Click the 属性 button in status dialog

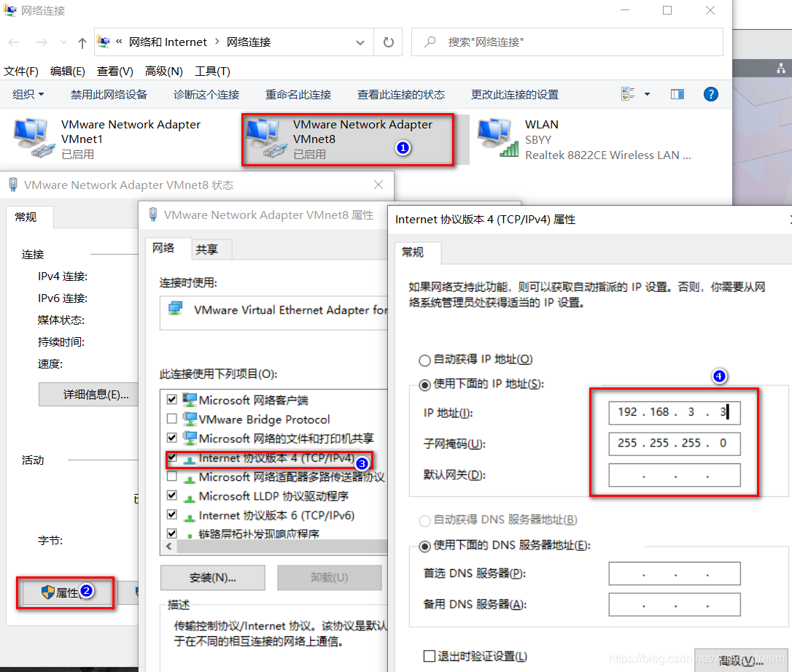point(65,592)
